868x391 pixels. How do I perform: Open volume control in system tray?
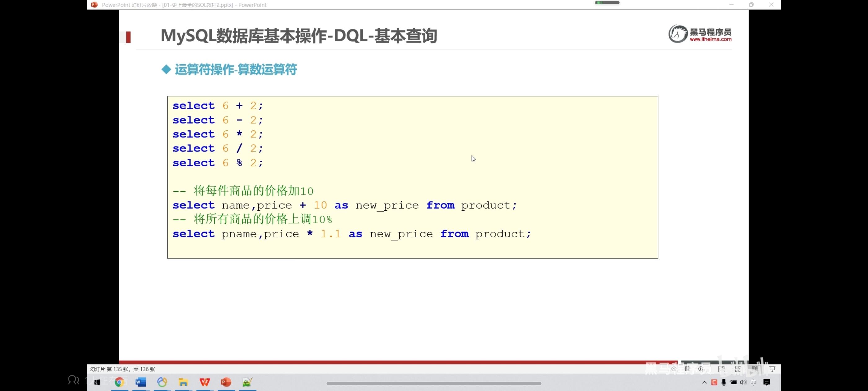pos(743,382)
